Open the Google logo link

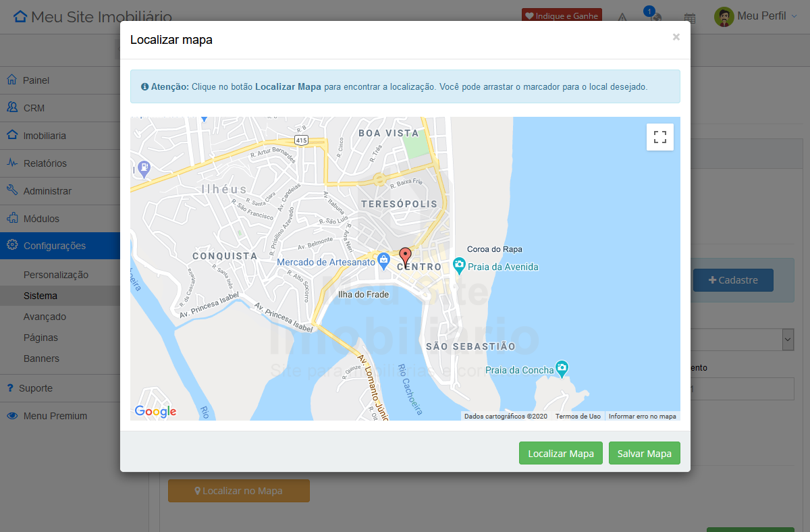(x=155, y=411)
